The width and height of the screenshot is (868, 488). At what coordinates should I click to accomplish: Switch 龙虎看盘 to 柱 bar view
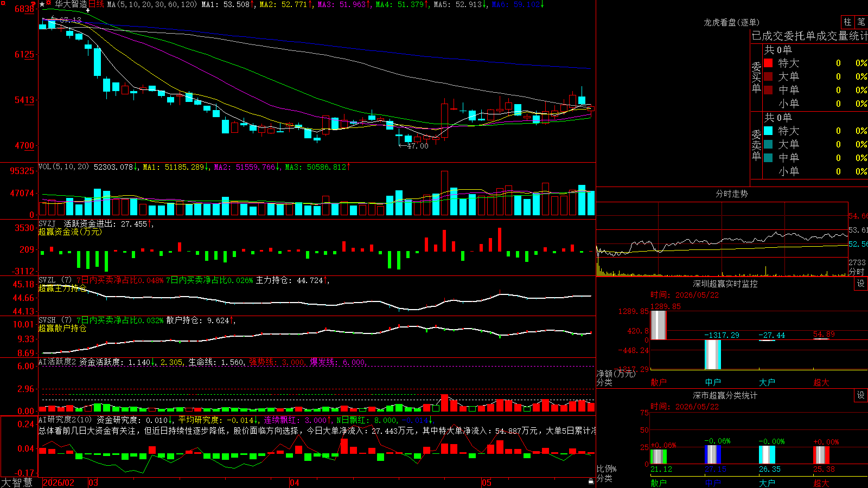pos(847,22)
